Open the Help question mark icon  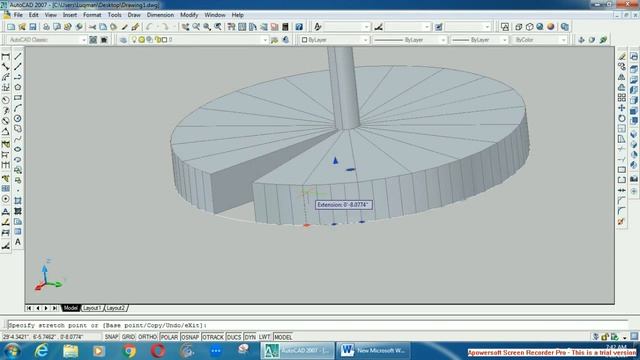[299, 27]
